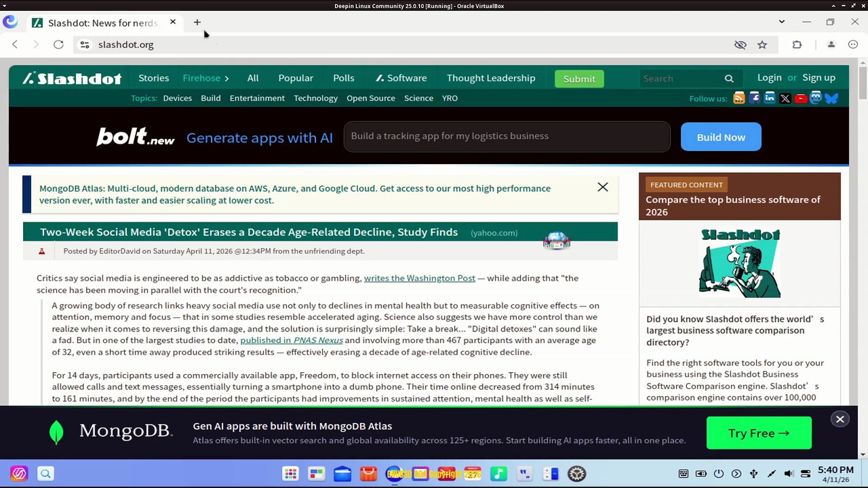868x488 pixels.
Task: Go to the Polls page
Action: click(x=344, y=78)
